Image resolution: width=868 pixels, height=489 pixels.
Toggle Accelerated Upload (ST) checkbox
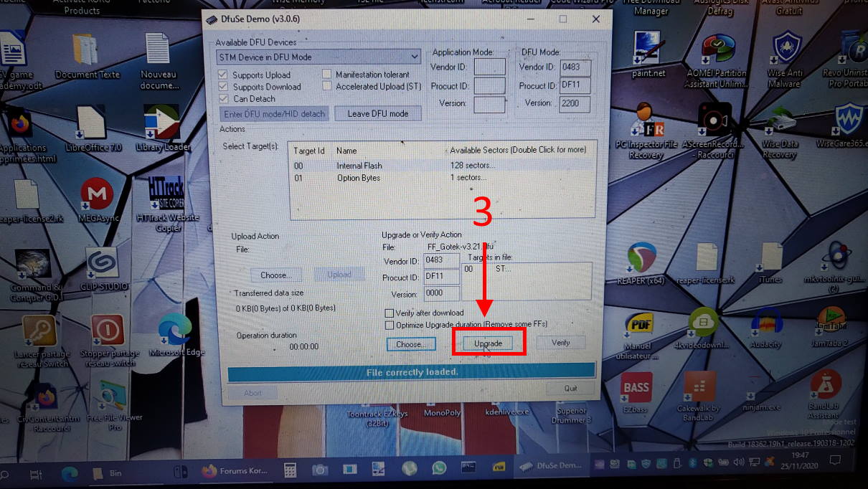tap(327, 86)
